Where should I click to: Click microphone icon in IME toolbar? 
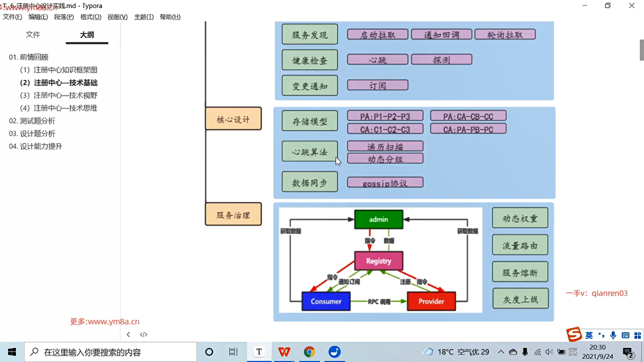point(613,335)
